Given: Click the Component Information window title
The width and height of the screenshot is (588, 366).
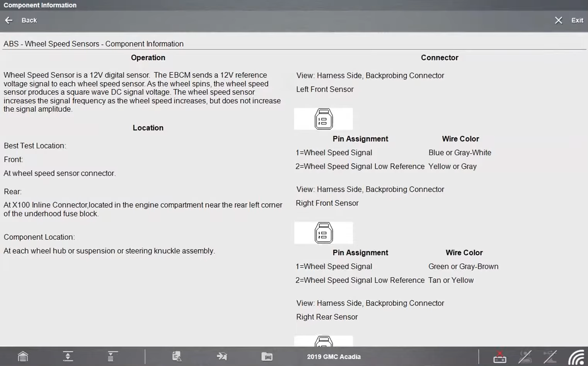Looking at the screenshot, I should pyautogui.click(x=40, y=5).
